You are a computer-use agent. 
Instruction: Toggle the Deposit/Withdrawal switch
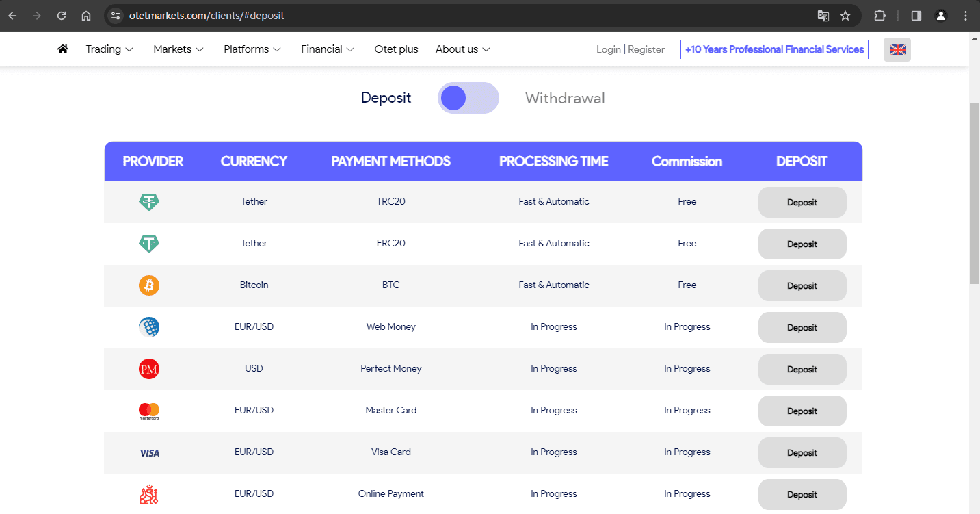[468, 98]
